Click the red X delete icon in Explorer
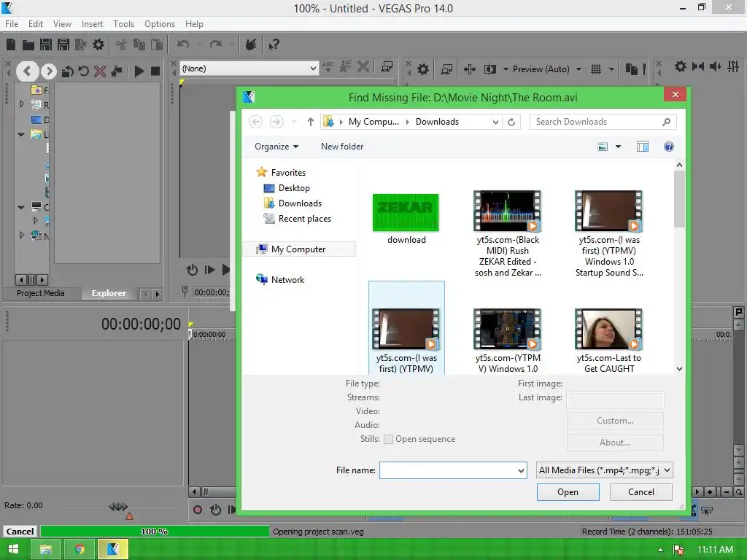 tap(100, 71)
